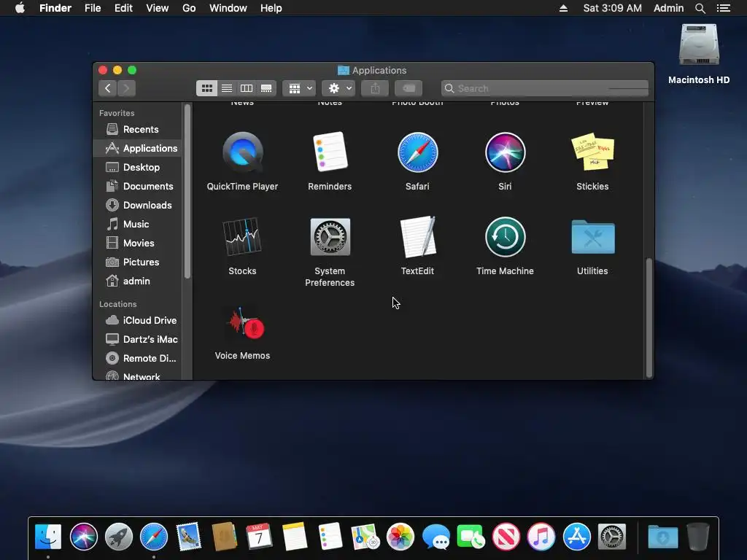Select Recents in the sidebar

(x=138, y=129)
